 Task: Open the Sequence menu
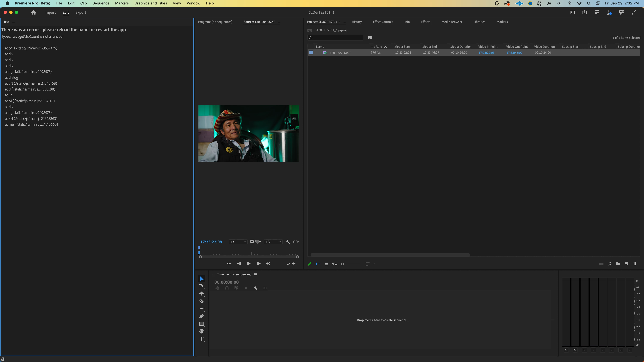(x=101, y=3)
